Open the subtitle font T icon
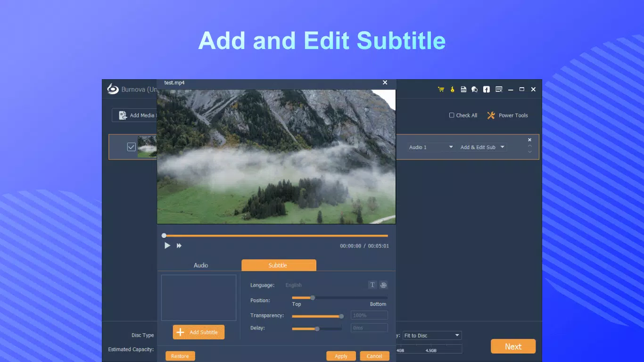Viewport: 644px width, 362px height. tap(372, 285)
